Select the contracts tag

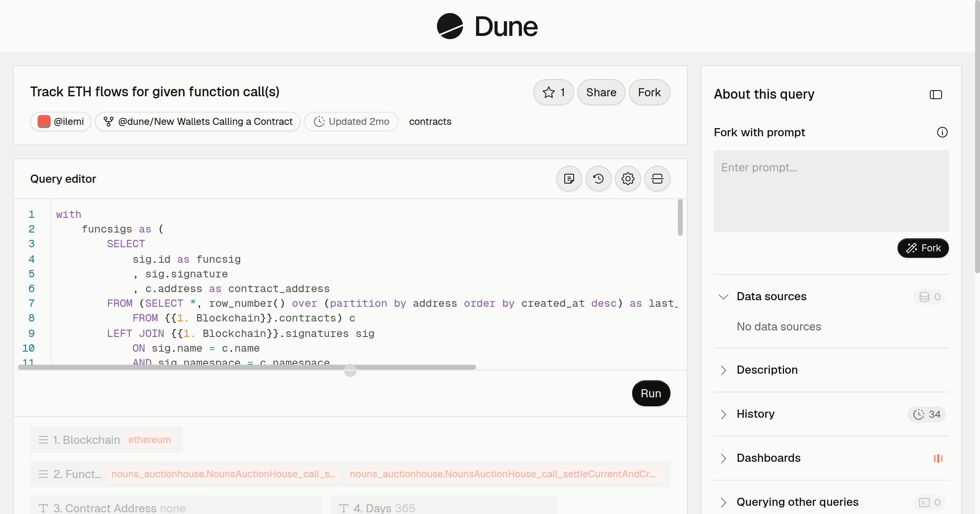tap(430, 122)
